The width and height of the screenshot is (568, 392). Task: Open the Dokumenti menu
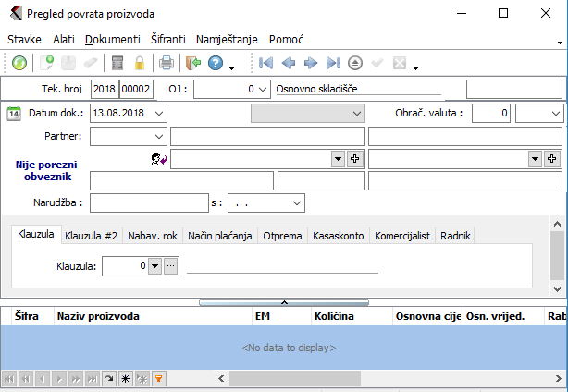[112, 40]
